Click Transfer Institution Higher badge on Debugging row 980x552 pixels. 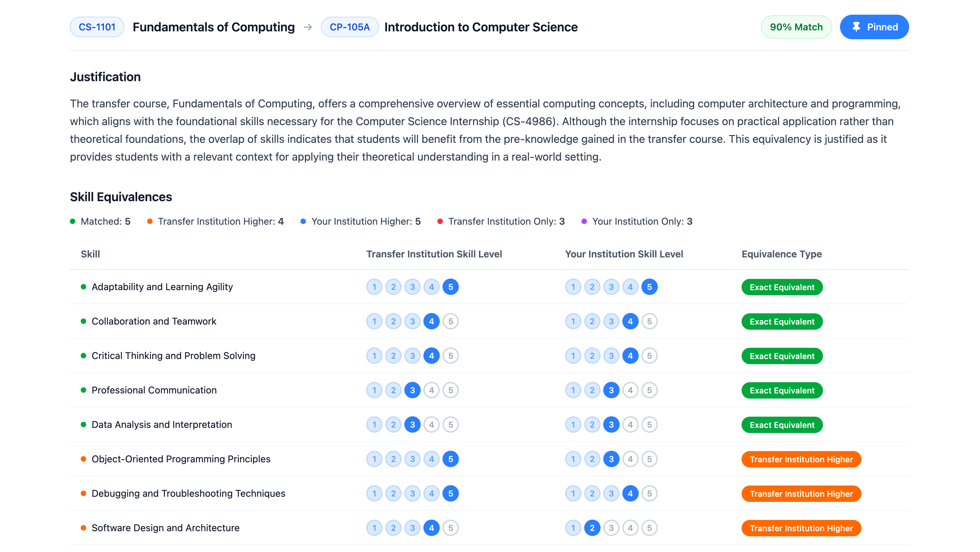[801, 494]
